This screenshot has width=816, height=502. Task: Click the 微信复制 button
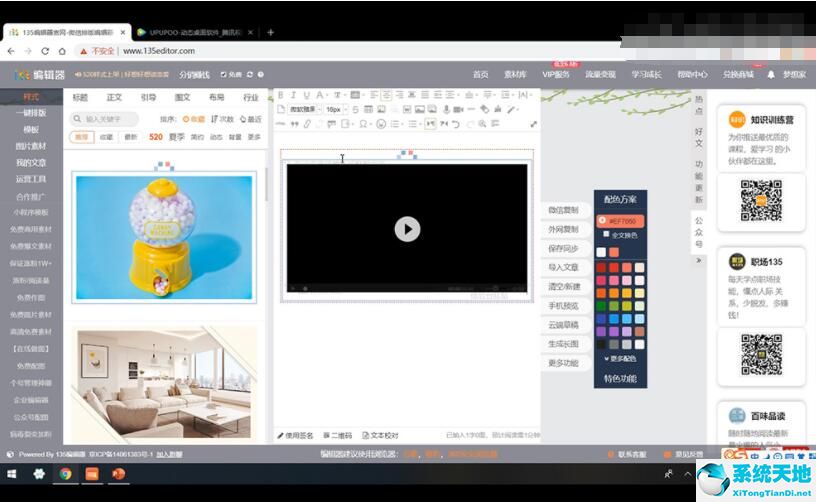pyautogui.click(x=563, y=210)
